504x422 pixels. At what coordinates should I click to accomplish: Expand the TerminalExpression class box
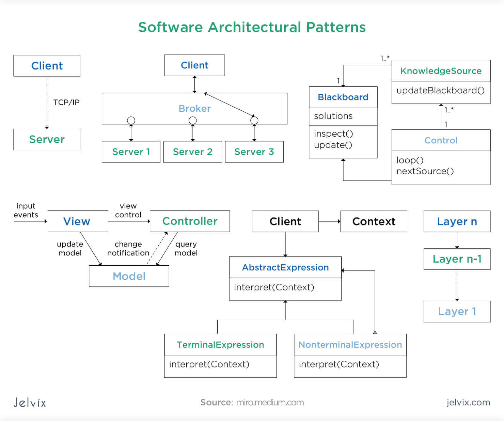pyautogui.click(x=220, y=345)
